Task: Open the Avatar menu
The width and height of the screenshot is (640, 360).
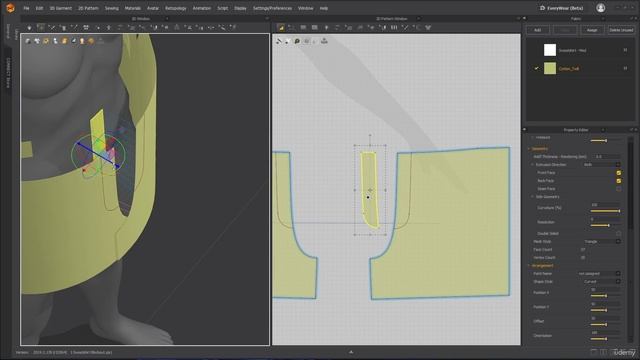Action: (153, 8)
